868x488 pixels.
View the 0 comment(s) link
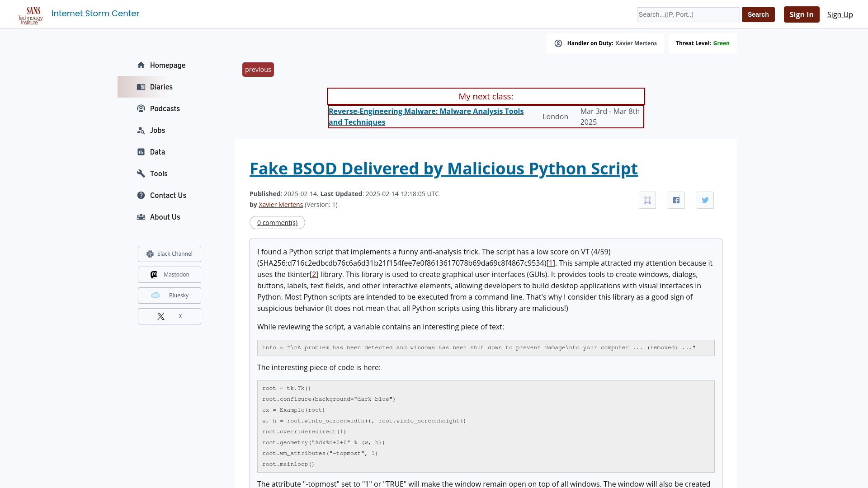coord(277,223)
